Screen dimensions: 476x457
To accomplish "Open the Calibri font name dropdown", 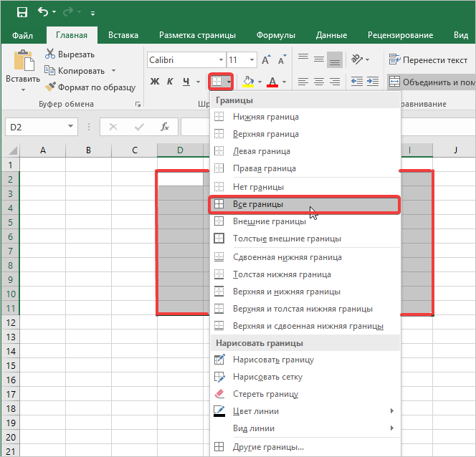I will point(222,59).
